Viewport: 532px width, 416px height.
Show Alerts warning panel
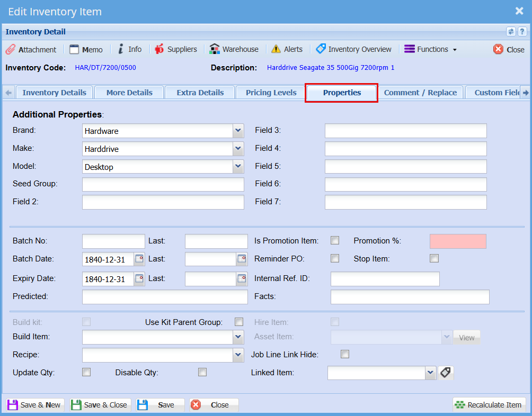click(287, 49)
